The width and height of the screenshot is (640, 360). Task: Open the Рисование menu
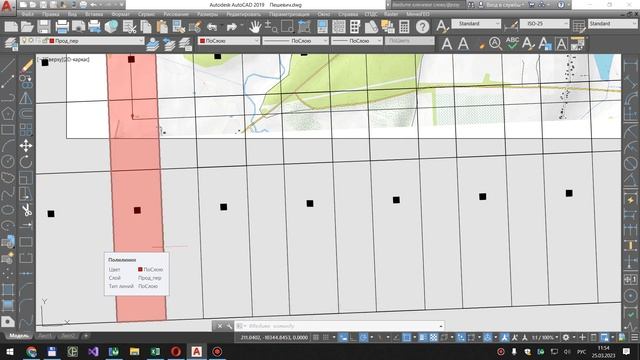176,14
